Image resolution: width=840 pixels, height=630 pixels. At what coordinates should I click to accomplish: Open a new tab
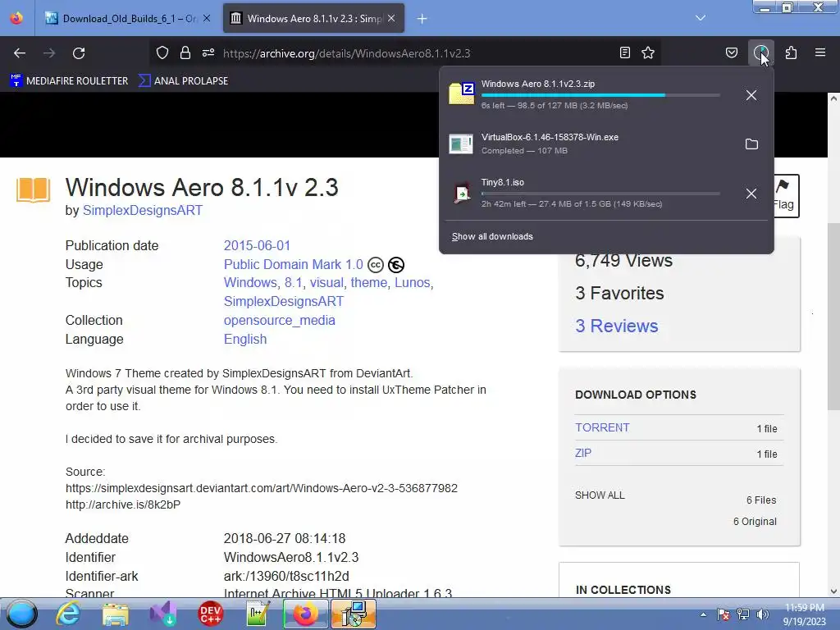click(x=422, y=19)
